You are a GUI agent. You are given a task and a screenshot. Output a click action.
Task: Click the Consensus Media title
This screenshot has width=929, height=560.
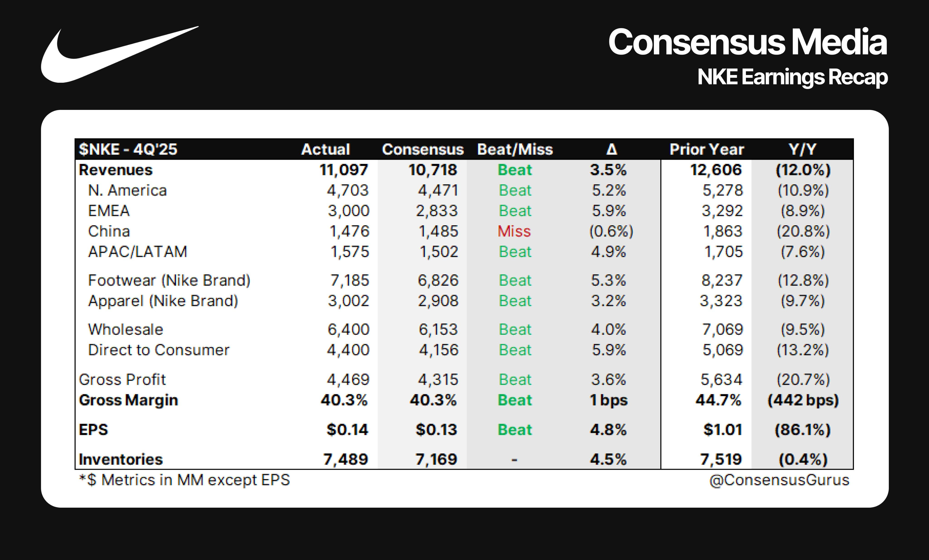point(747,42)
